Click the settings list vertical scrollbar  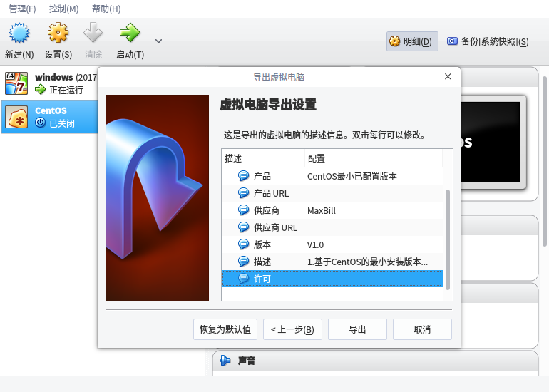point(448,239)
